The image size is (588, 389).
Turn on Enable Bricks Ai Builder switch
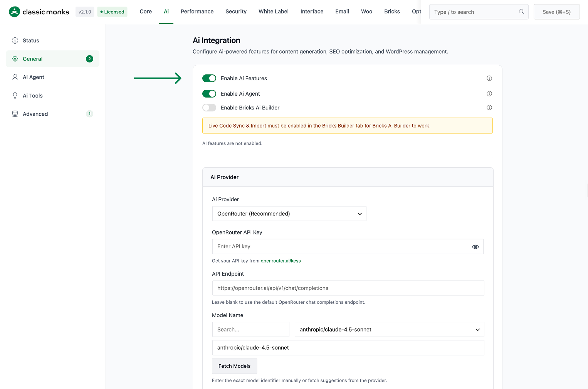(209, 108)
